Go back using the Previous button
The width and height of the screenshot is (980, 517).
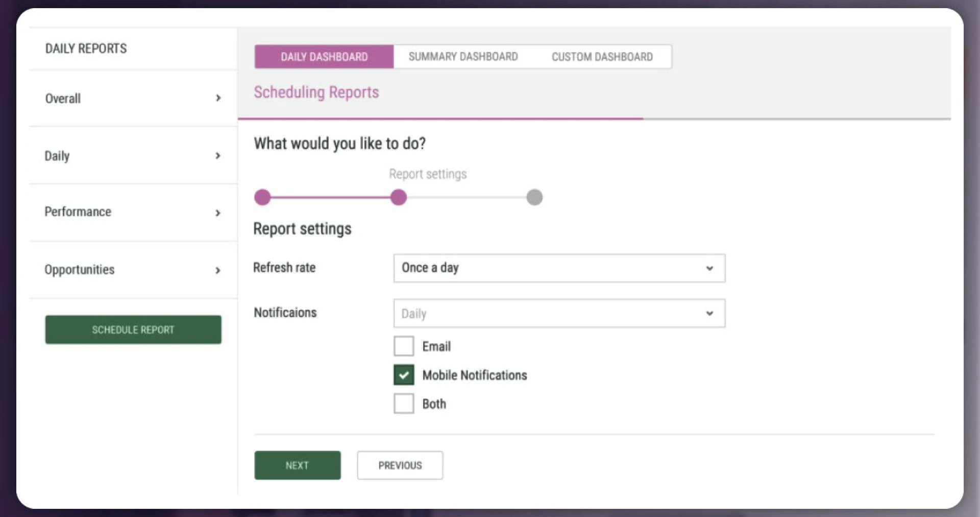click(x=400, y=465)
